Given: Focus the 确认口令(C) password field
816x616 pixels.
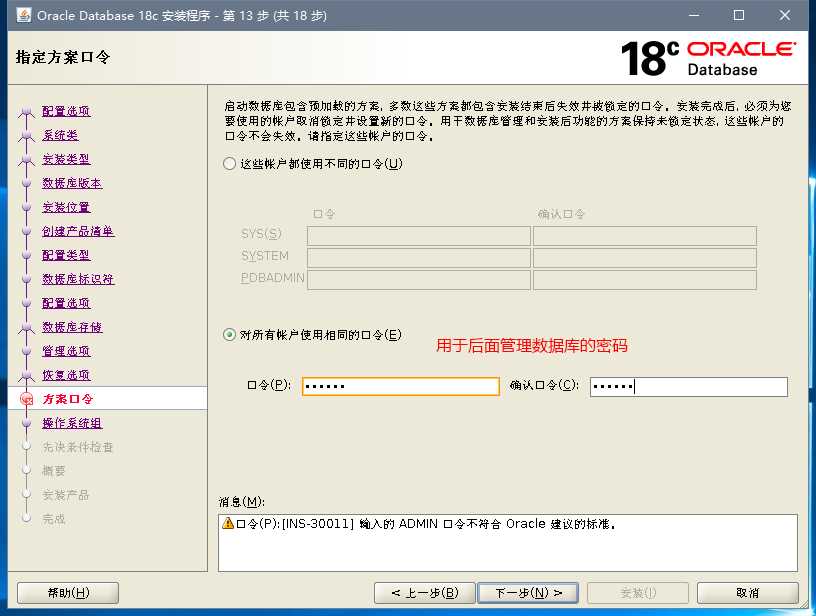Looking at the screenshot, I should coord(688,386).
